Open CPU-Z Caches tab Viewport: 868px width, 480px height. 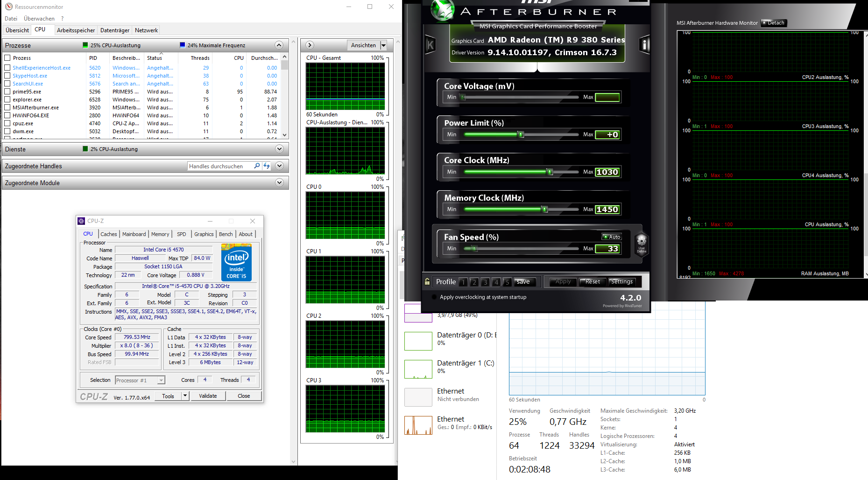pos(109,234)
